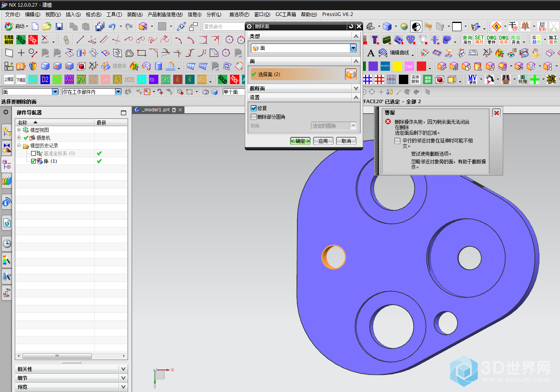Image resolution: width=560 pixels, height=392 pixels.
Task: Collapse the 模型历史记录 tree node
Action: (19, 146)
